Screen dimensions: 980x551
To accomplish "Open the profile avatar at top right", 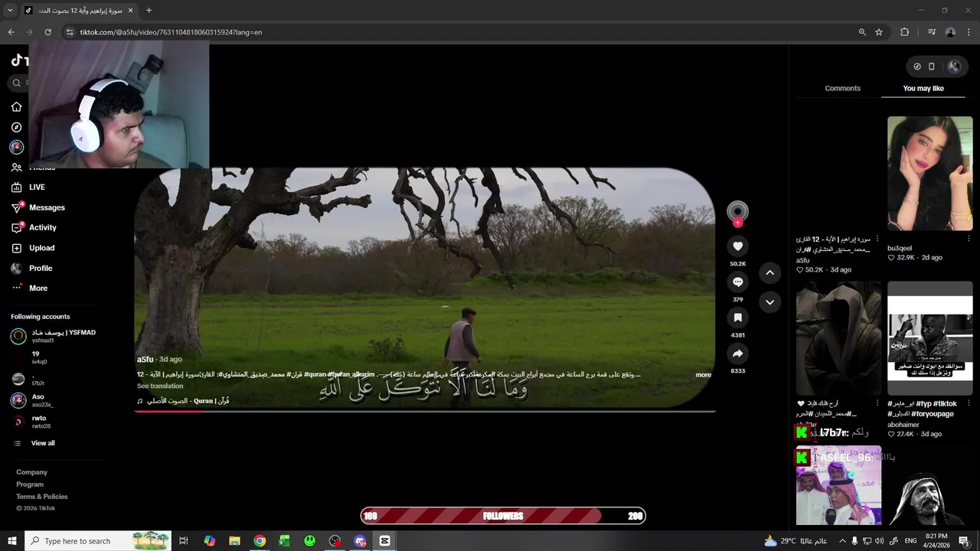I will [954, 67].
